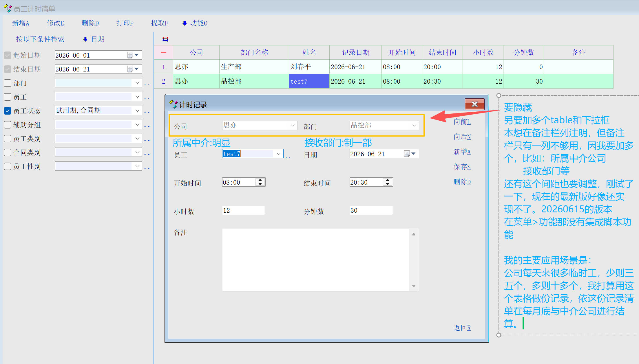Click 向前L in the dialog
This screenshot has width=639, height=364.
(x=462, y=122)
